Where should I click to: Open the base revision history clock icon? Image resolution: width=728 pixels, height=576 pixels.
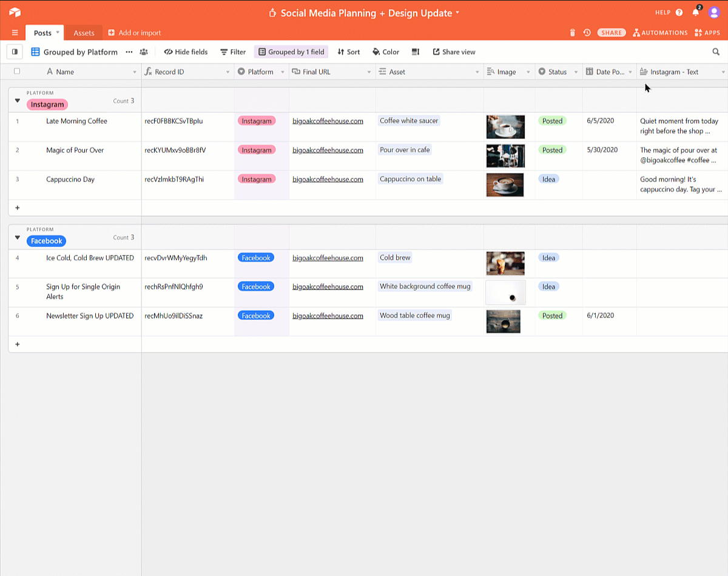click(x=587, y=33)
